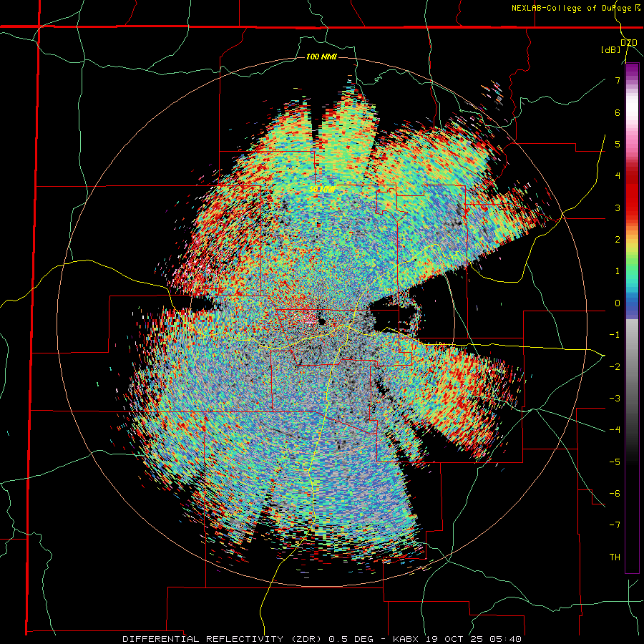This screenshot has height=644, width=644.
Task: Click the 50 NMI range ring label
Action: [x=321, y=189]
